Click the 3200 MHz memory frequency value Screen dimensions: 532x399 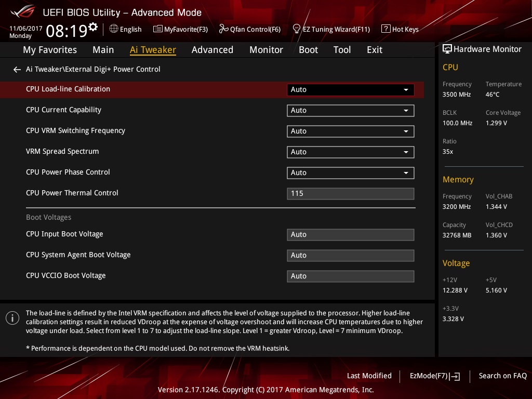457,207
